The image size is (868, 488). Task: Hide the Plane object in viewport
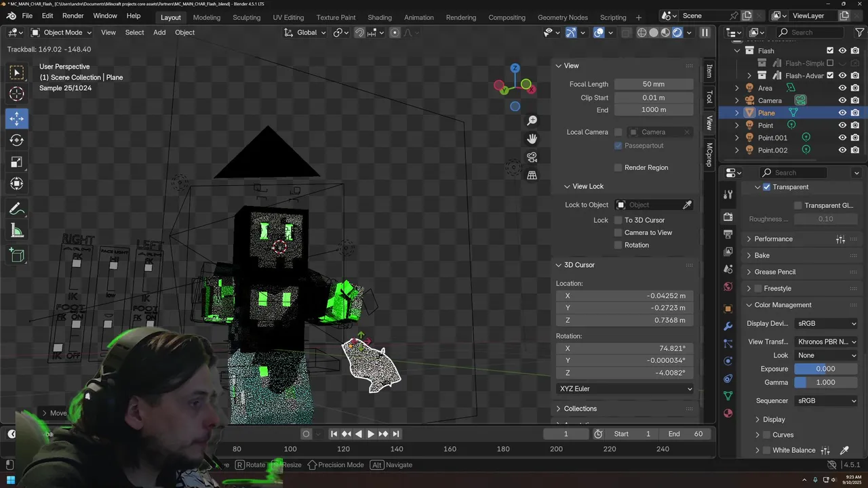pyautogui.click(x=842, y=113)
